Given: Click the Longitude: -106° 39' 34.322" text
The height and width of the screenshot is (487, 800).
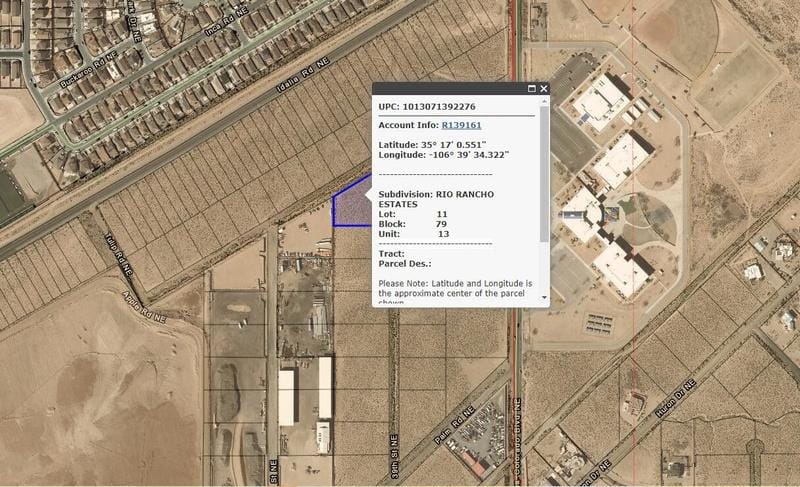Looking at the screenshot, I should click(x=444, y=155).
